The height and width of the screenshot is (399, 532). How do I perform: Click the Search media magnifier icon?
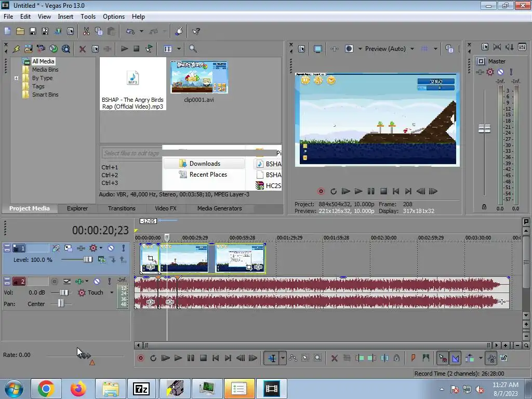[193, 48]
